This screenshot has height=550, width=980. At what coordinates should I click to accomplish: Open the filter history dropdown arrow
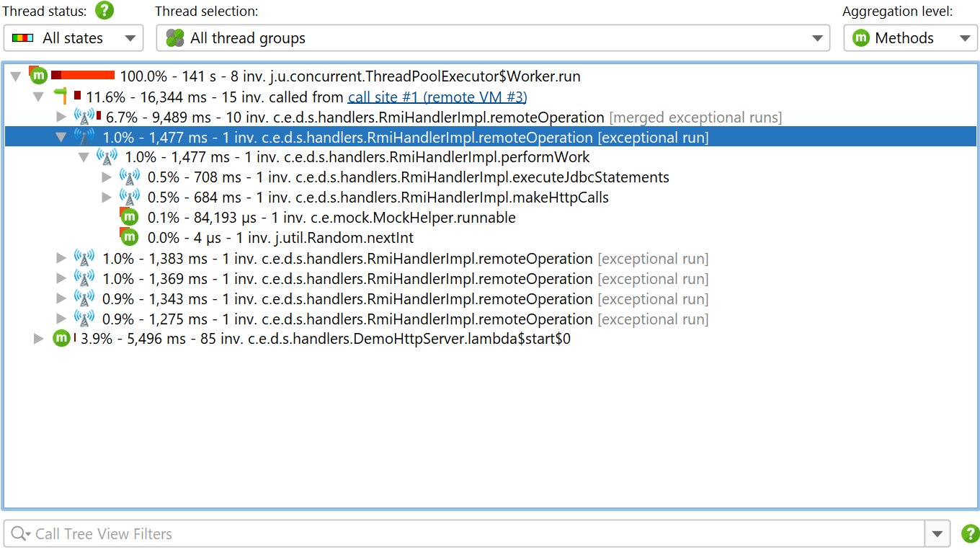937,533
